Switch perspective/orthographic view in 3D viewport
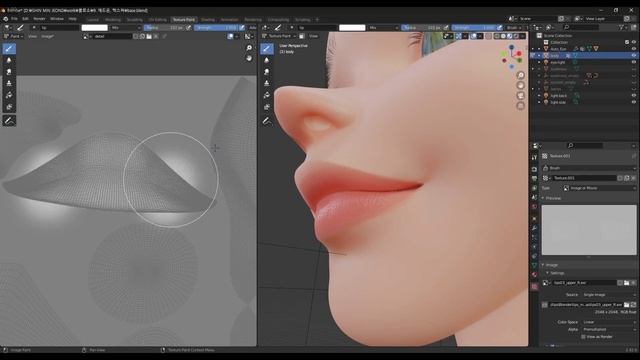640x360 pixels. pyautogui.click(x=520, y=106)
